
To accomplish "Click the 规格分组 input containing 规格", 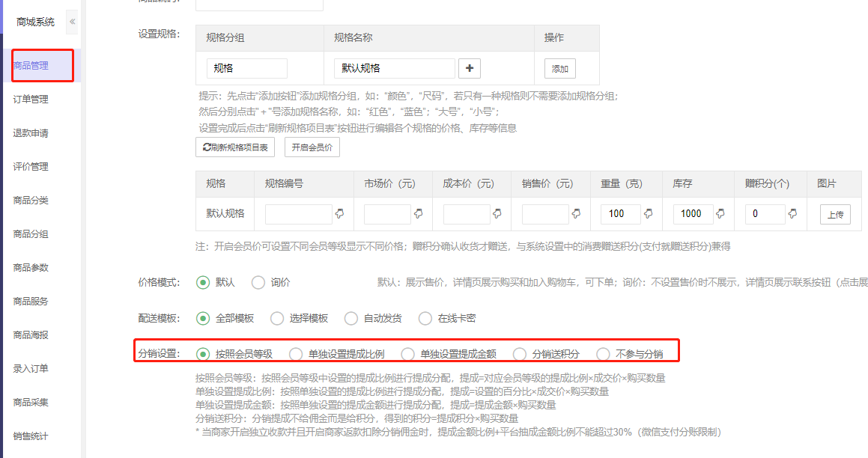I will tap(247, 68).
